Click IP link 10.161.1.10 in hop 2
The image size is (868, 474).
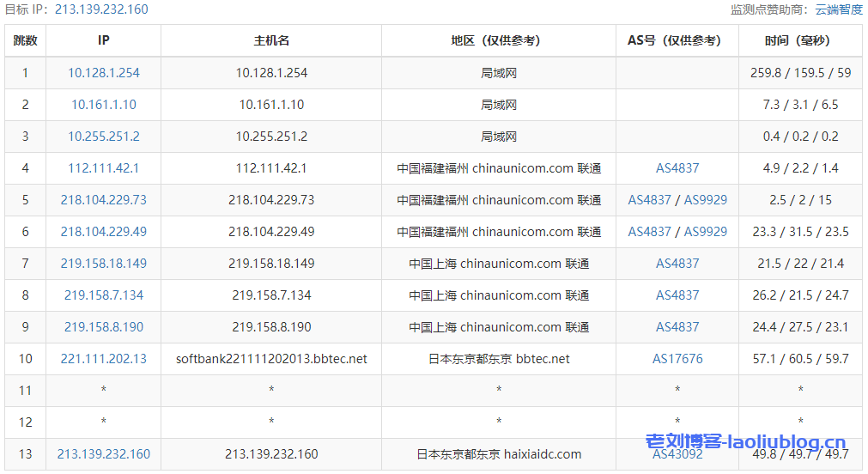[x=103, y=105]
